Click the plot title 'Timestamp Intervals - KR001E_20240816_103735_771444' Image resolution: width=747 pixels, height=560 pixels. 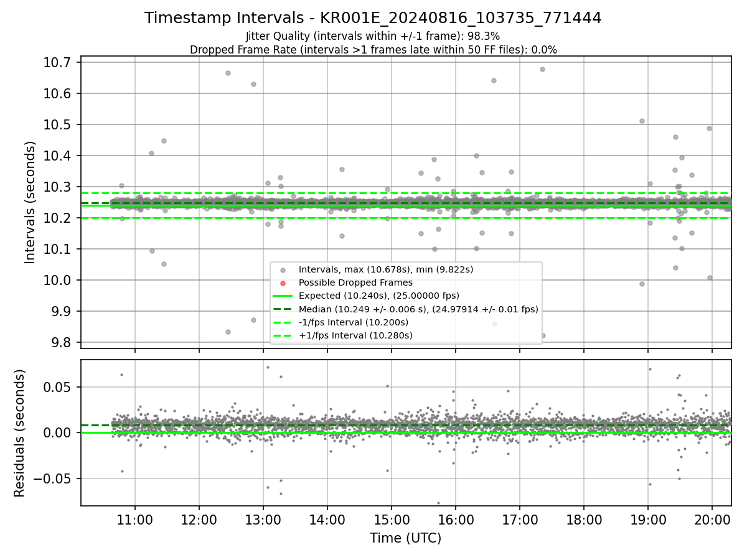click(373, 18)
